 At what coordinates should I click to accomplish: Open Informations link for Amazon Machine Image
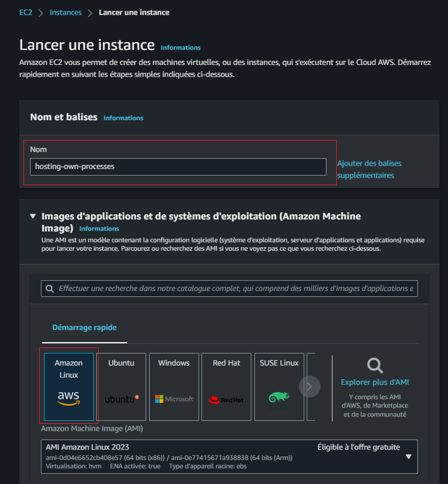(x=99, y=228)
